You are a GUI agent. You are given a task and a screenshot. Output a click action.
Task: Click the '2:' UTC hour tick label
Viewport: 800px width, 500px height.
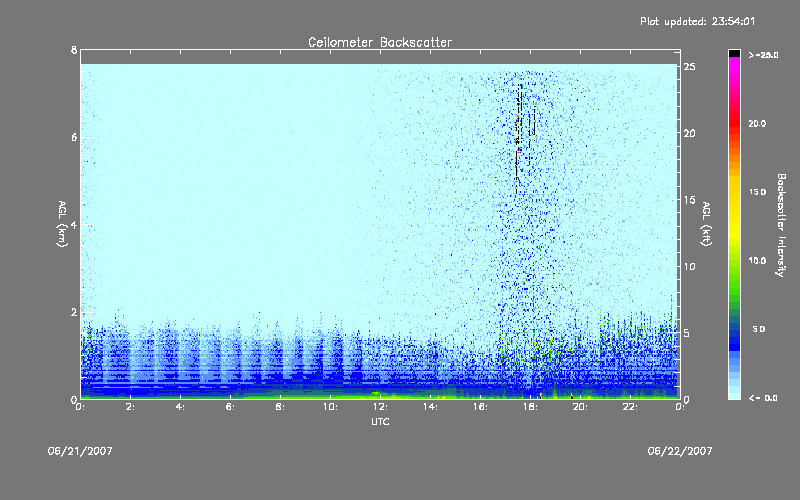pyautogui.click(x=131, y=407)
